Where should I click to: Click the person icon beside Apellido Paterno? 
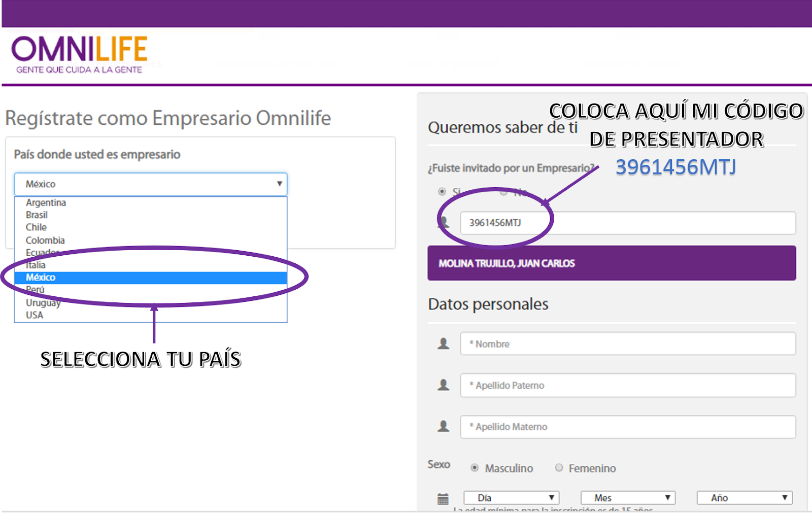[444, 385]
